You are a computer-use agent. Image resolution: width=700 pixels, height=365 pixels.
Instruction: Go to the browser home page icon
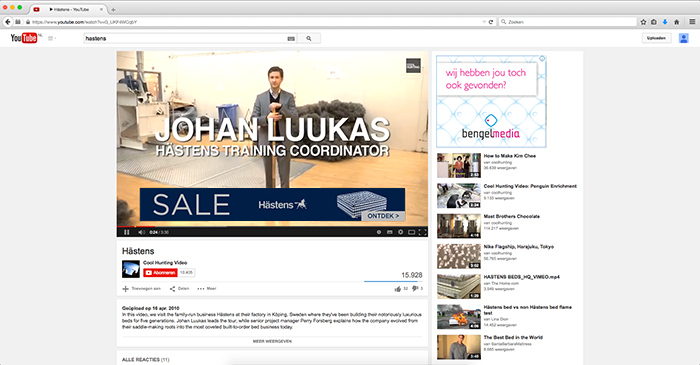point(676,22)
